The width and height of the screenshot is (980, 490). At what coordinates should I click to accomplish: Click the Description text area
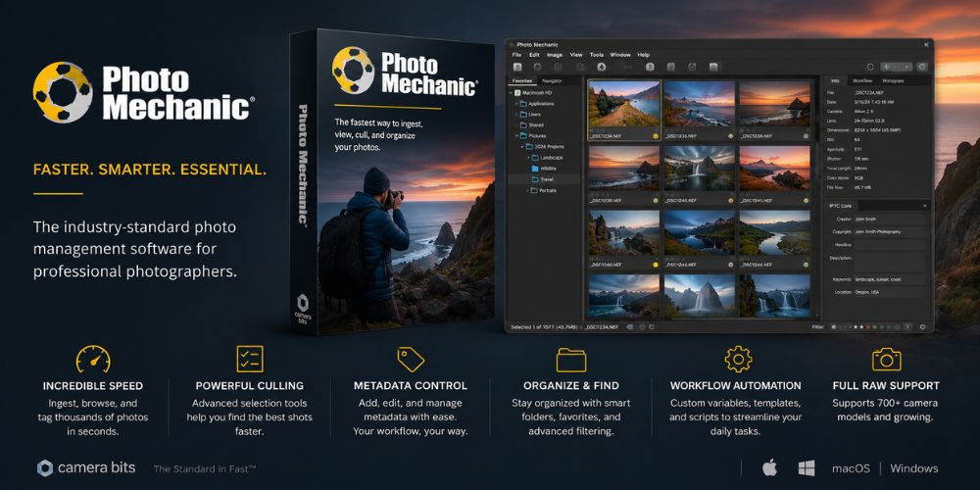[890, 262]
